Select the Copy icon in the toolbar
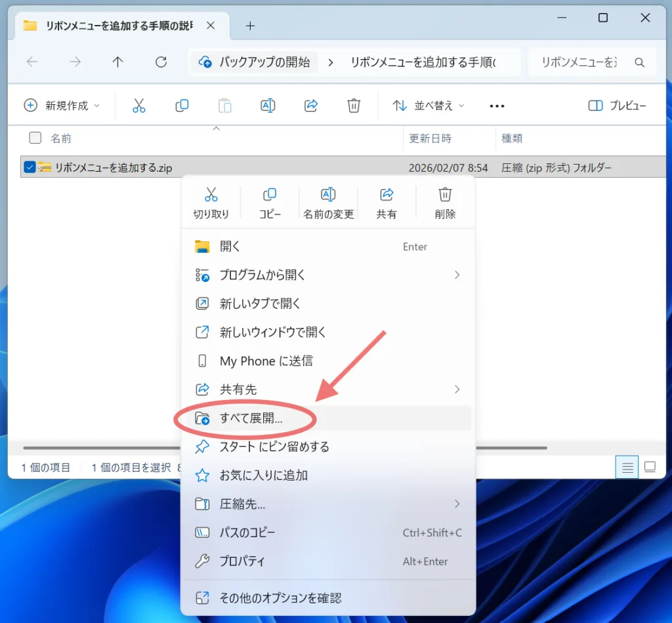 click(x=182, y=106)
